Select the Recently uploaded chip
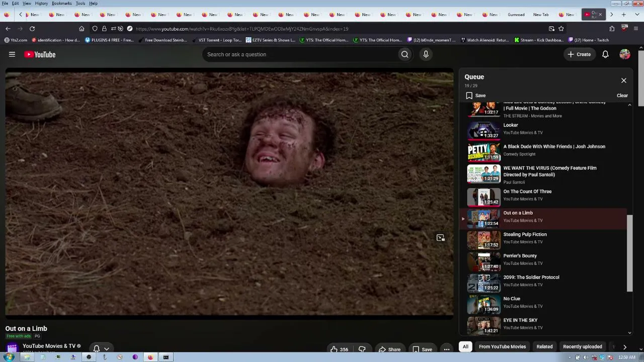This screenshot has height=362, width=644. pyautogui.click(x=583, y=346)
